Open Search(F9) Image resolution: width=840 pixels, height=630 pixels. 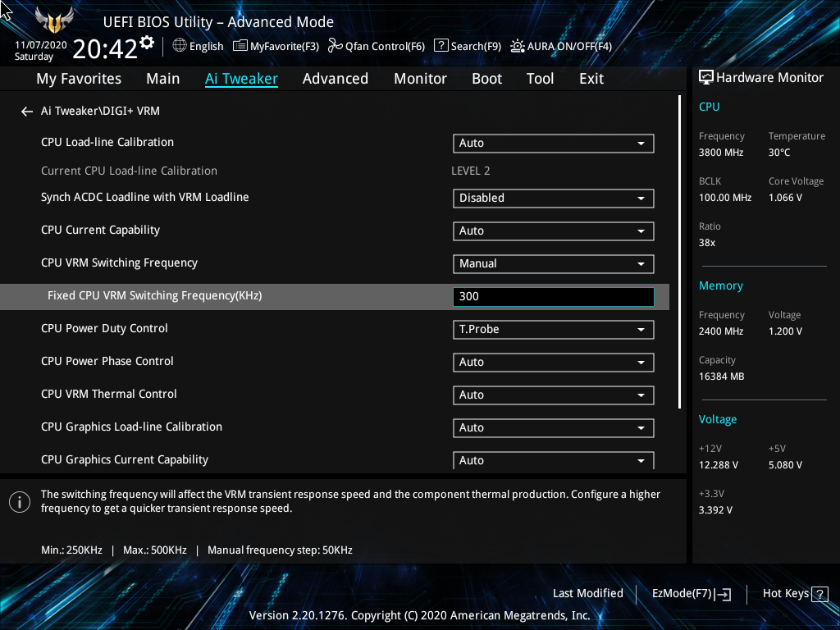[x=467, y=46]
